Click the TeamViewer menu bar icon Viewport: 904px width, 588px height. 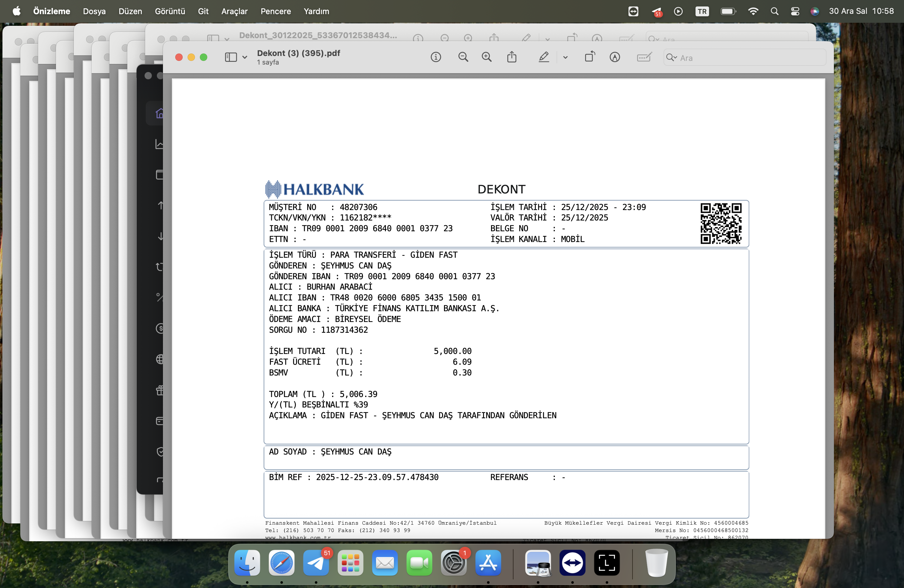click(633, 11)
